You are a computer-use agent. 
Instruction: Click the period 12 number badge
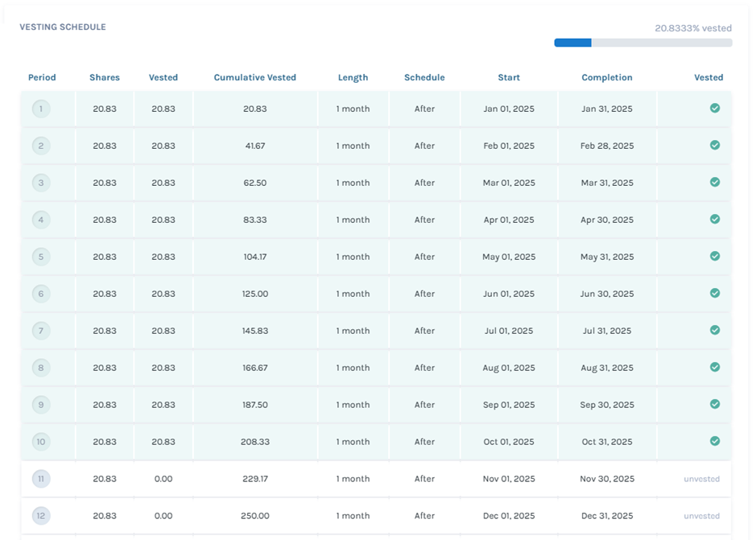point(41,516)
